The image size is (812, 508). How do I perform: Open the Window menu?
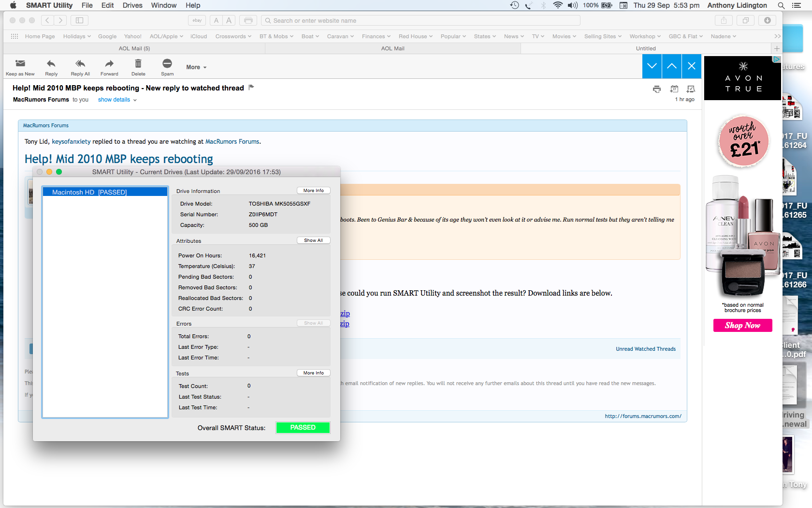pyautogui.click(x=164, y=5)
